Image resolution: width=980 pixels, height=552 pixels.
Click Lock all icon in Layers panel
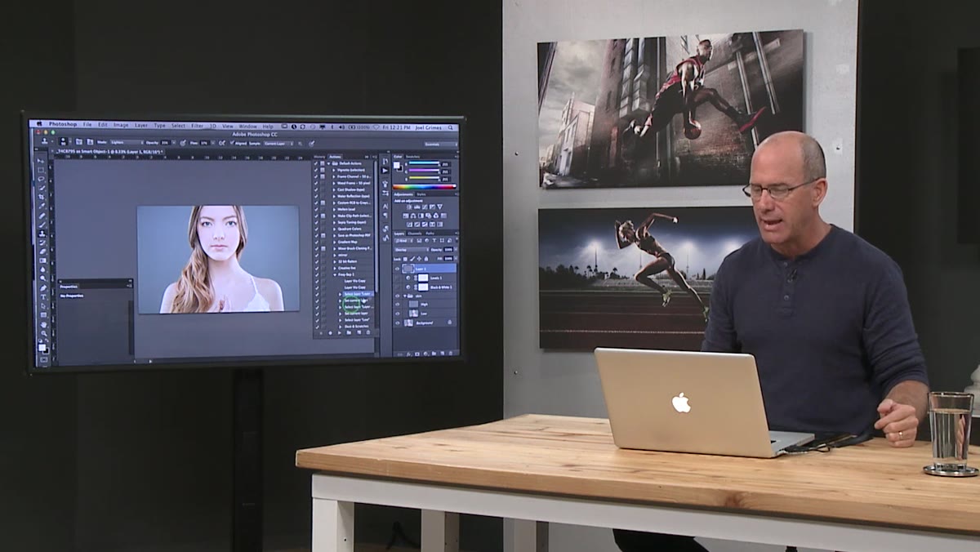pyautogui.click(x=426, y=259)
